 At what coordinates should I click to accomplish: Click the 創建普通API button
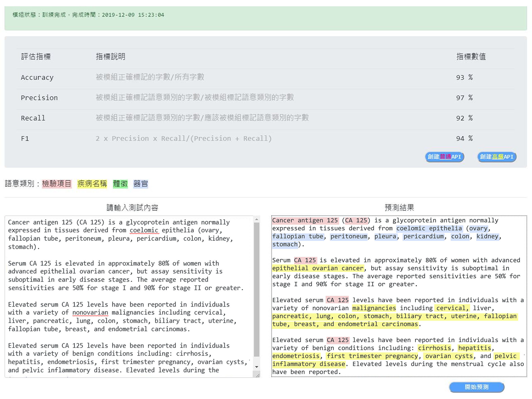[444, 157]
